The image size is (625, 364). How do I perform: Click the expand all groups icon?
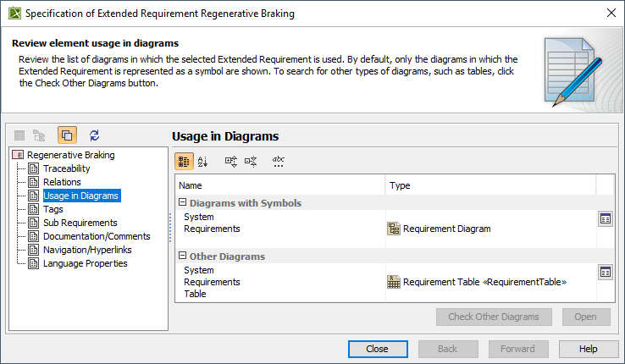(231, 161)
